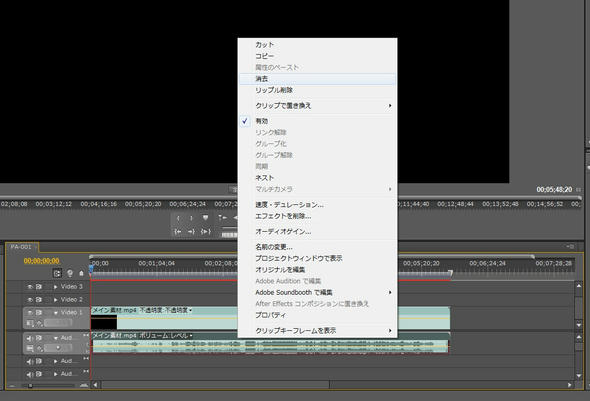Add an unnumbered marker in the monitor
This screenshot has height=401, width=590.
pyautogui.click(x=205, y=218)
